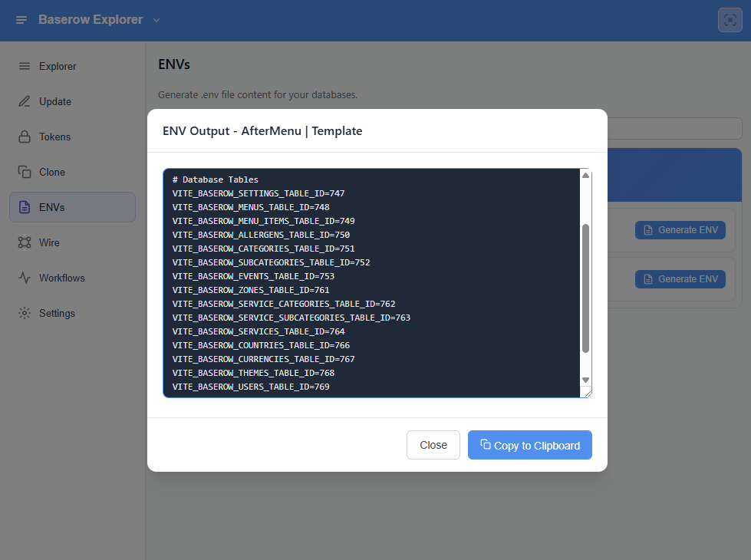This screenshot has width=751, height=560.
Task: Click the Settings gear icon
Action: (25, 313)
